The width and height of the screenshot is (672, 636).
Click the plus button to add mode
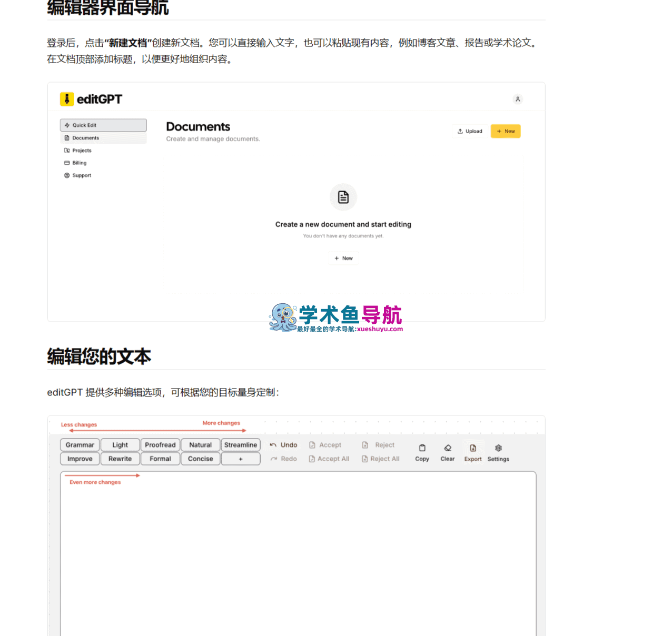coord(241,459)
